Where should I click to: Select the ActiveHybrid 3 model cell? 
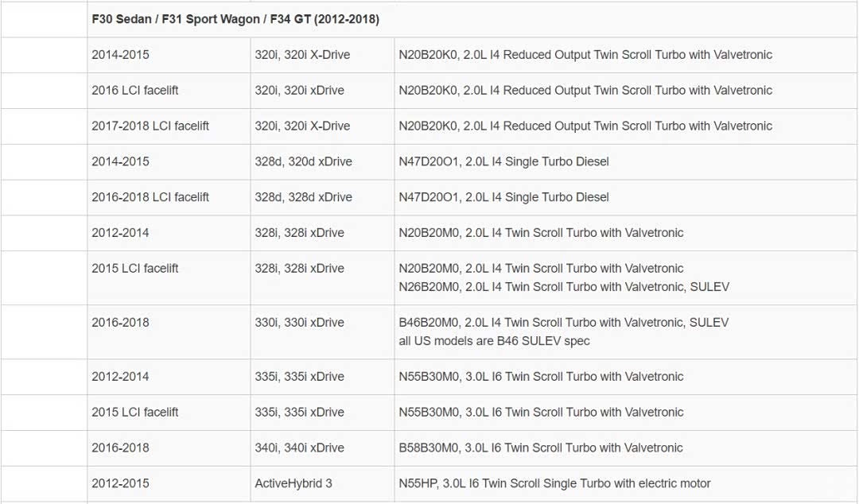(x=293, y=483)
